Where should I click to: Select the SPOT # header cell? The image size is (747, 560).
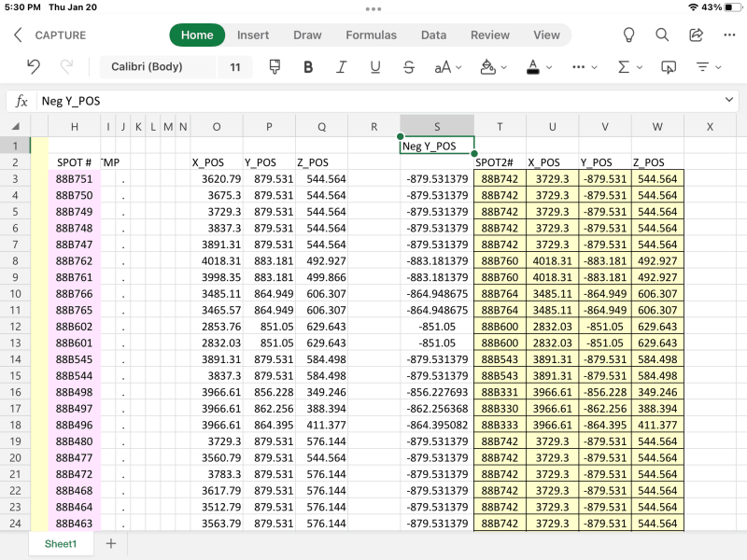(x=75, y=162)
